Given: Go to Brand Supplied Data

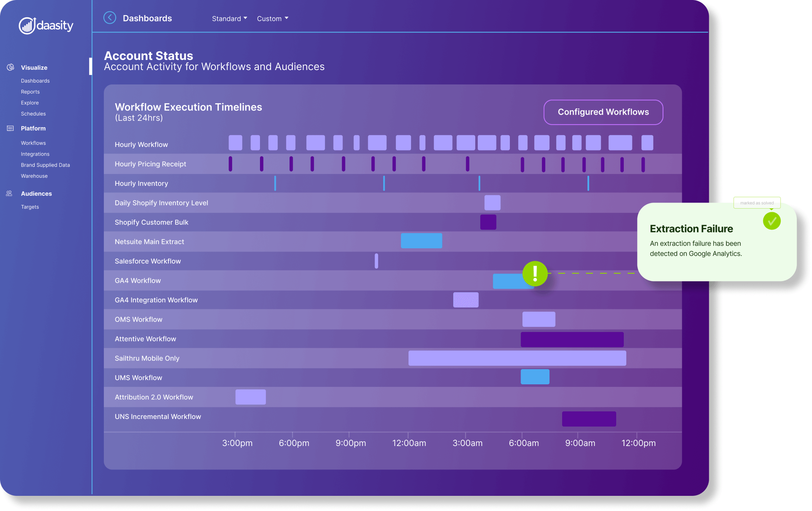Looking at the screenshot, I should click(x=45, y=165).
